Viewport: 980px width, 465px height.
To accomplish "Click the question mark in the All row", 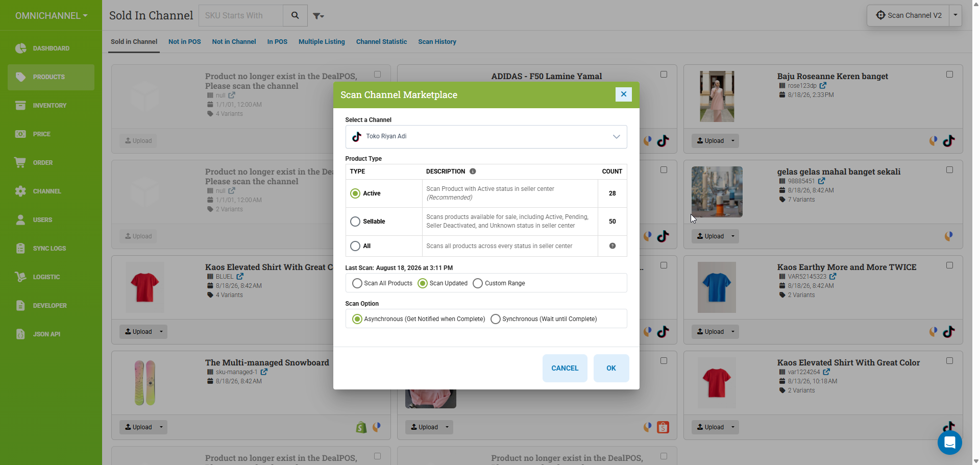I will click(x=612, y=246).
